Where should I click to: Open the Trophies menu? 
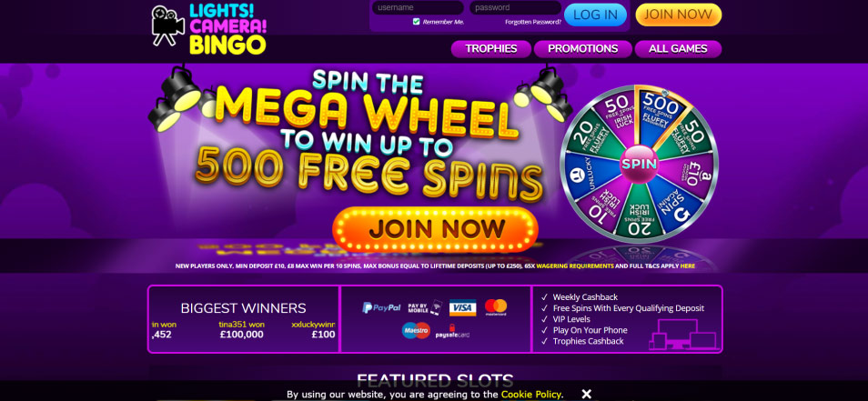[491, 49]
